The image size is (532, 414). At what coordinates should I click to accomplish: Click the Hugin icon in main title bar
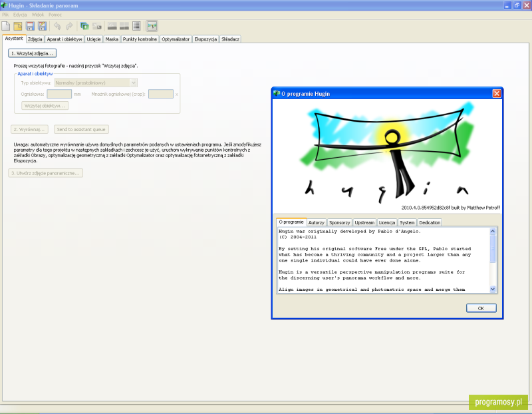[x=4, y=5]
